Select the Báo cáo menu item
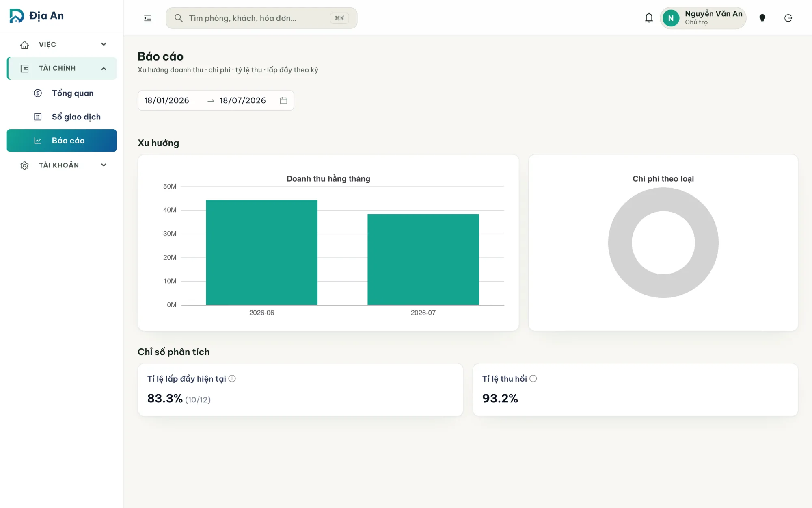This screenshot has width=812, height=508. (62, 141)
